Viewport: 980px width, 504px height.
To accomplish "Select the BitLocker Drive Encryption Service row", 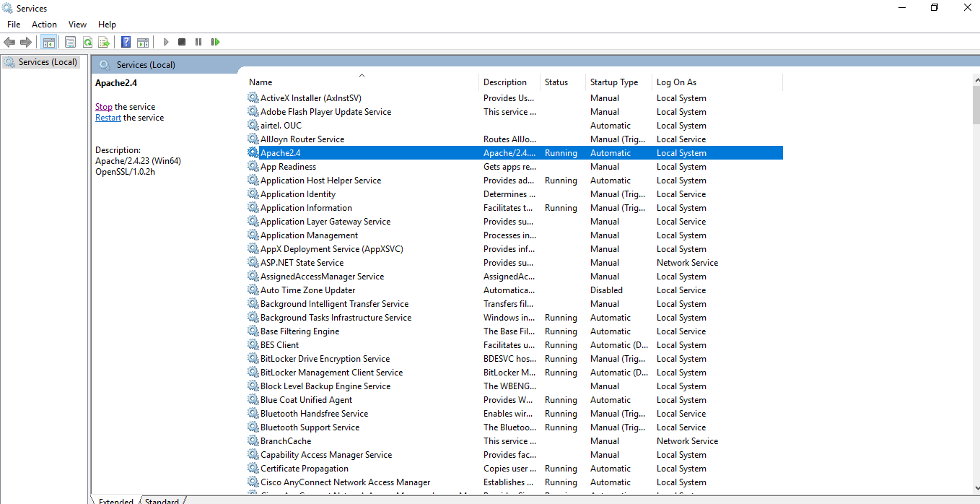I will pyautogui.click(x=515, y=359).
